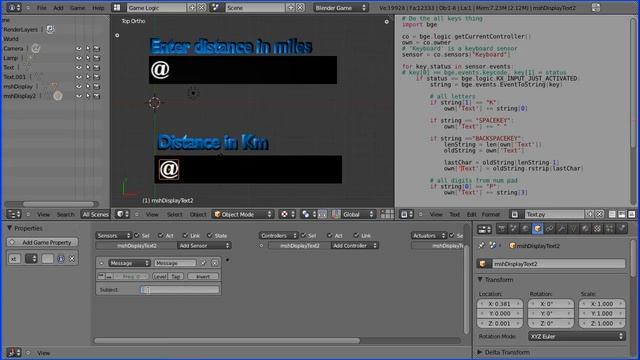Open the Properties editor type selector

tap(484, 229)
